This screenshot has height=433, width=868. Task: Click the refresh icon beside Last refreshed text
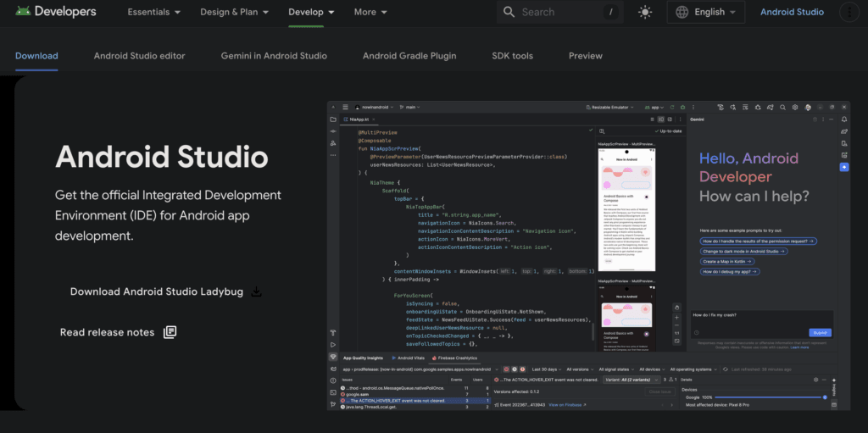click(x=726, y=369)
